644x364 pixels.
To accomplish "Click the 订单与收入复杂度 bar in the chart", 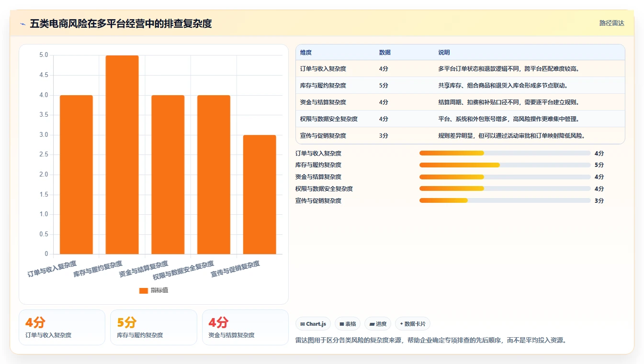I will click(76, 175).
